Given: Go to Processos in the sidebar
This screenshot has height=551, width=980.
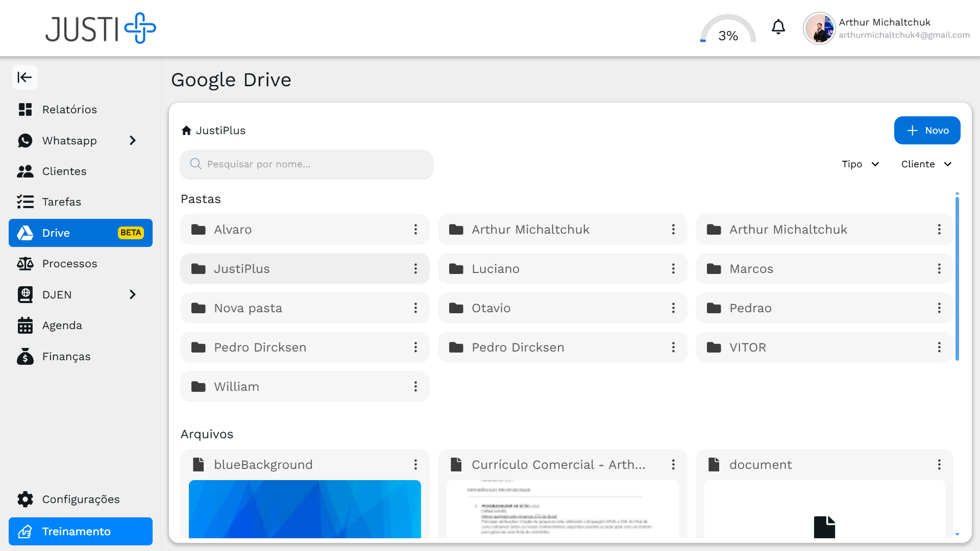Looking at the screenshot, I should tap(69, 264).
